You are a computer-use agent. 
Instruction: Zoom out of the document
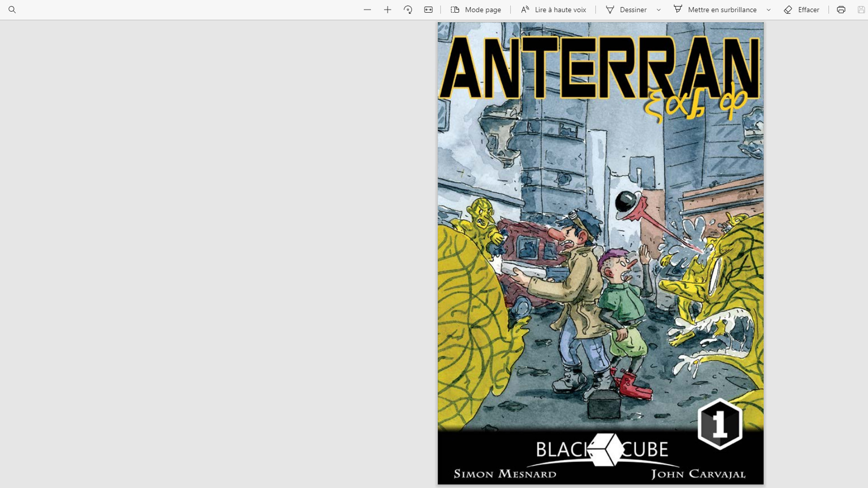[367, 9]
